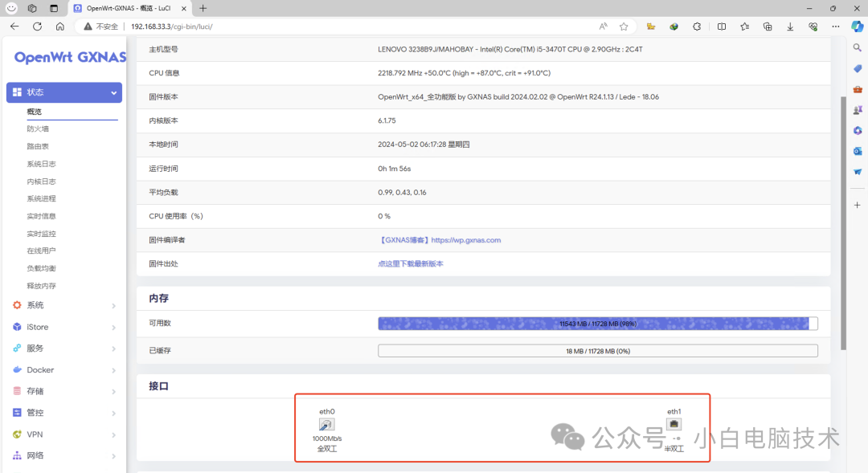The width and height of the screenshot is (868, 473).
Task: Add sidebar app with plus icon
Action: pyautogui.click(x=858, y=206)
